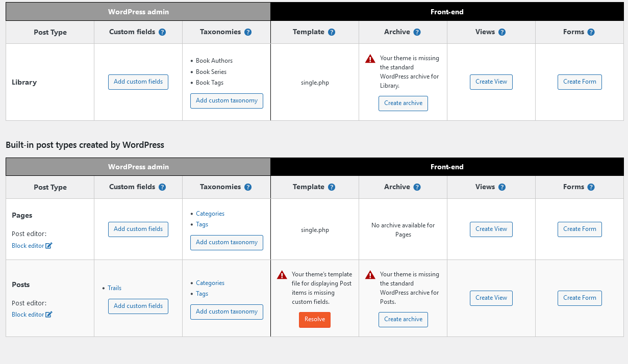This screenshot has width=628, height=364.
Task: Click Add custom taxonomy for Library
Action: 227,101
